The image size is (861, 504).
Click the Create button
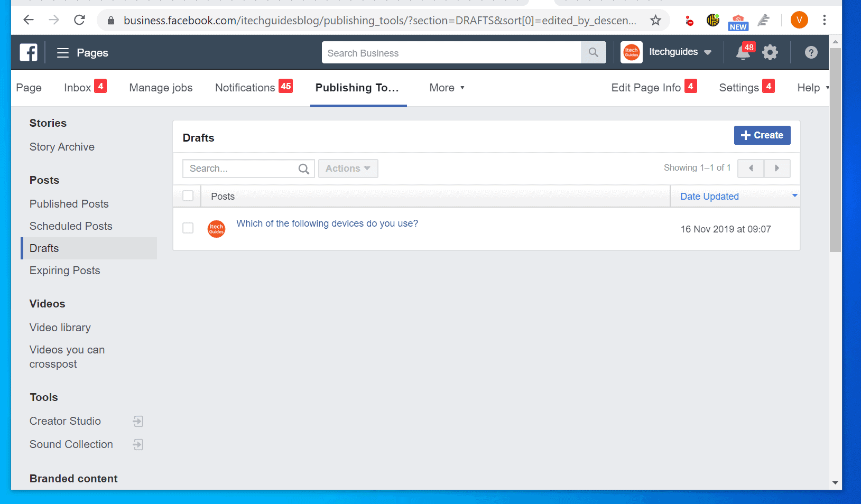(762, 135)
